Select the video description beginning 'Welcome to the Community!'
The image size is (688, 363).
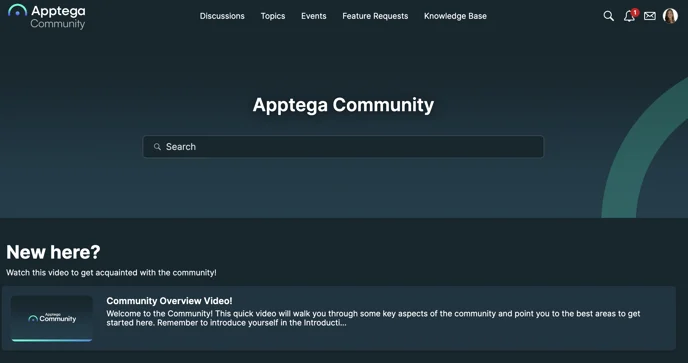pyautogui.click(x=373, y=318)
